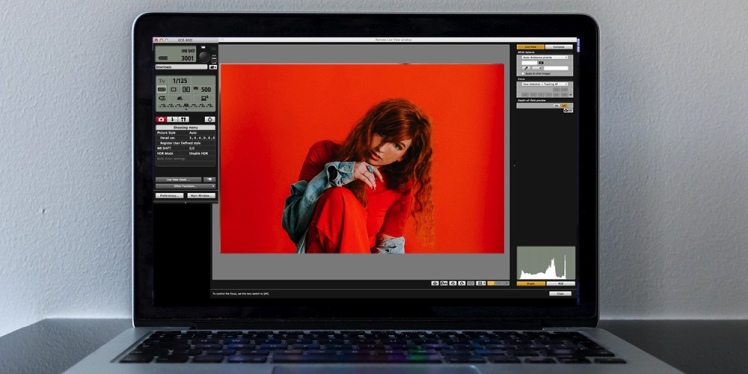This screenshot has width=748, height=374.
Task: Open the Preferences dialog
Action: point(169,196)
